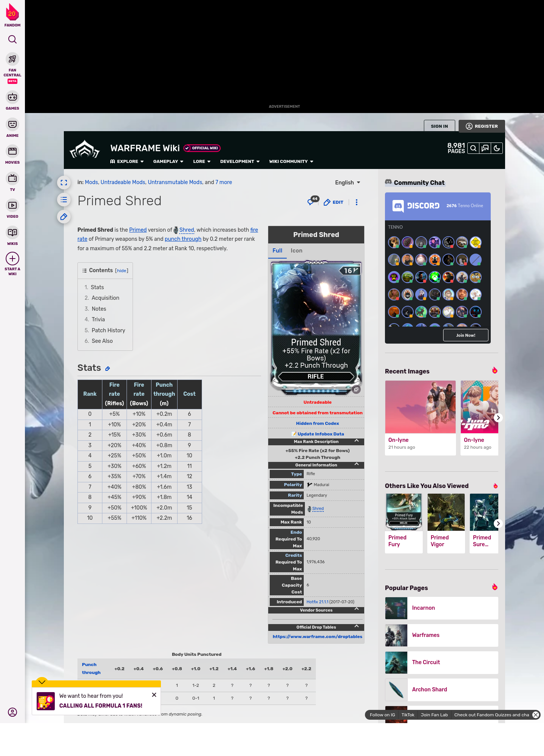This screenshot has height=756, width=544.
Task: Open the warframe.com droptables link
Action: pyautogui.click(x=317, y=637)
